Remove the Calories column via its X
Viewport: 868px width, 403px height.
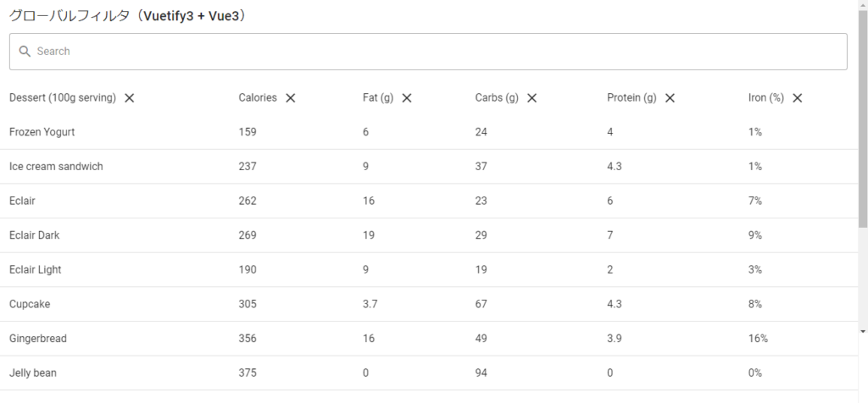tap(290, 98)
